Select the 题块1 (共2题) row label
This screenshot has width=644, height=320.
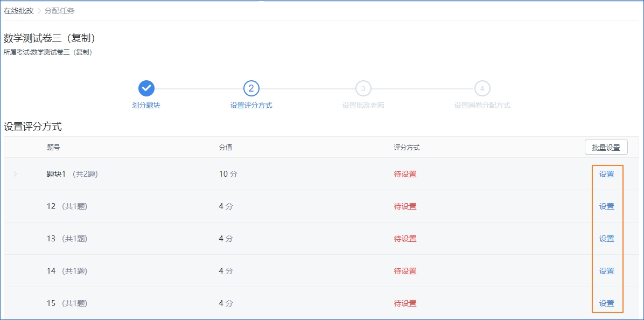tap(72, 174)
